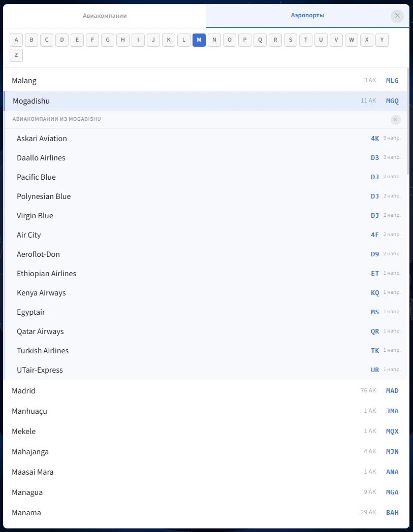
Task: Filter airports by letter A
Action: pyautogui.click(x=16, y=40)
